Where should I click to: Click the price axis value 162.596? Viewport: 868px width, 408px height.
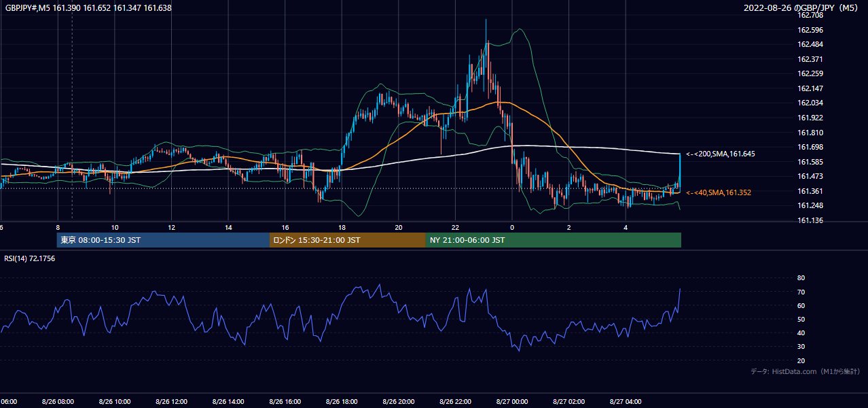tap(810, 30)
